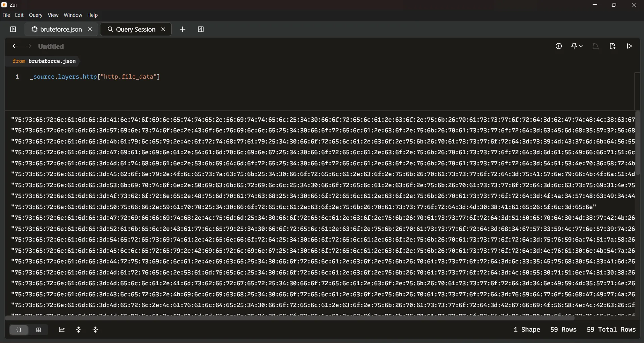Open the Help menu
Screen dimensions: 644x343
point(93,15)
